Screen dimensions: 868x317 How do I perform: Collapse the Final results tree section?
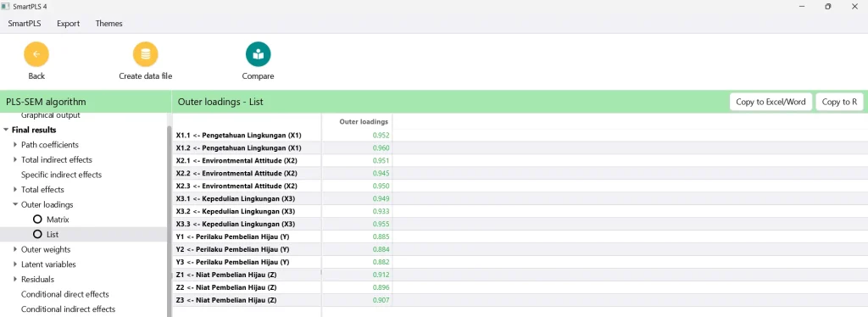click(x=6, y=131)
